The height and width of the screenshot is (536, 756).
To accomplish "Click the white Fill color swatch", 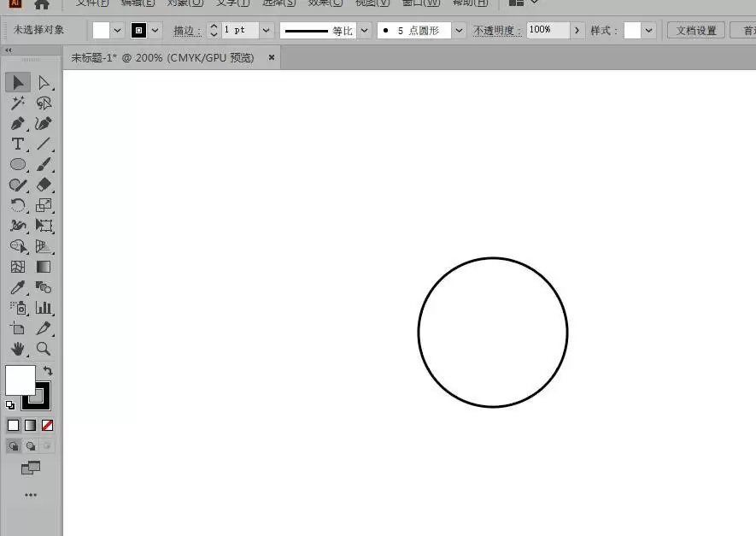I will [21, 380].
